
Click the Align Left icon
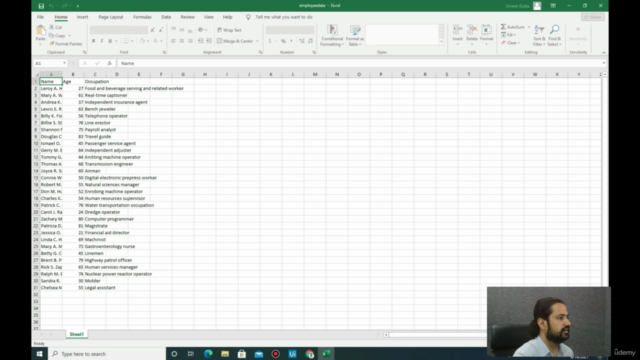[173, 41]
